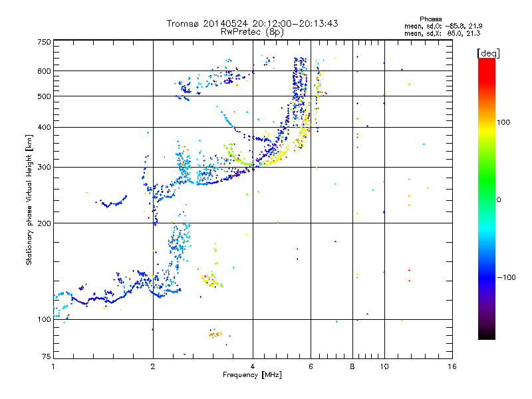The height and width of the screenshot is (399, 532).
Task: Click the x-axis tick label '10'
Action: click(x=384, y=366)
